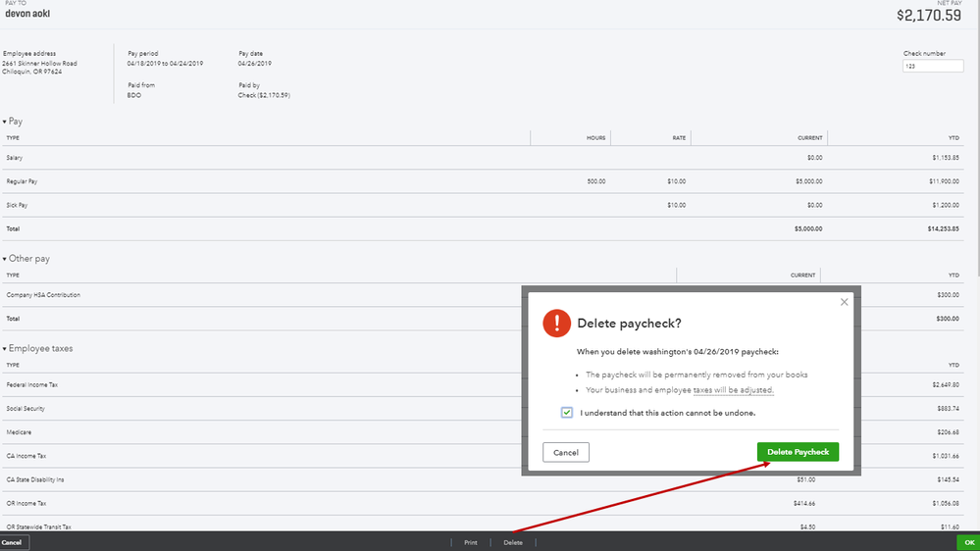This screenshot has width=980, height=551.
Task: Click pay period 04/18/2019 to 04/24/2019
Action: tap(165, 63)
